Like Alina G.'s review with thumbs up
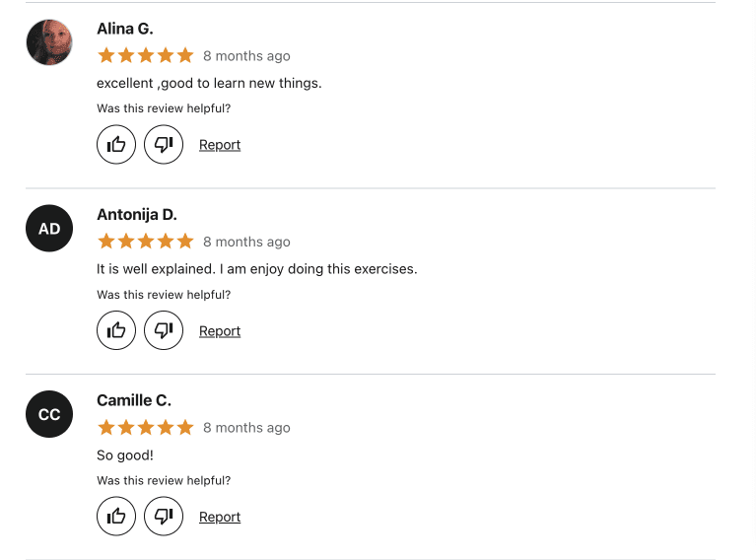Image resolution: width=756 pixels, height=560 pixels. [x=116, y=145]
